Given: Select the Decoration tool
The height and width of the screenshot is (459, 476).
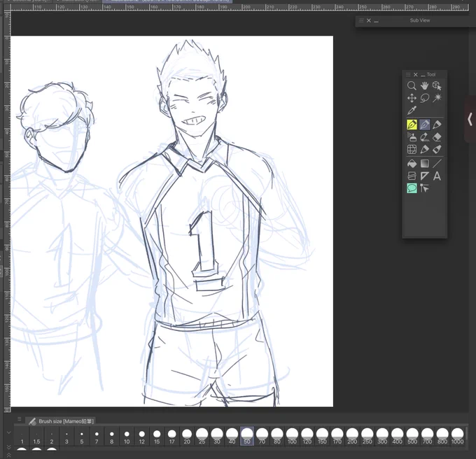Looking at the screenshot, I should 424,137.
